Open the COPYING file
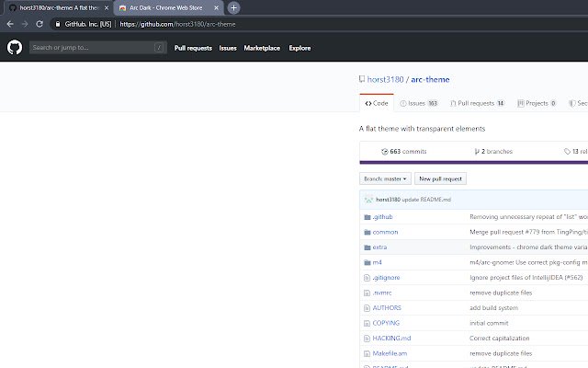The width and height of the screenshot is (588, 368). pyautogui.click(x=386, y=323)
